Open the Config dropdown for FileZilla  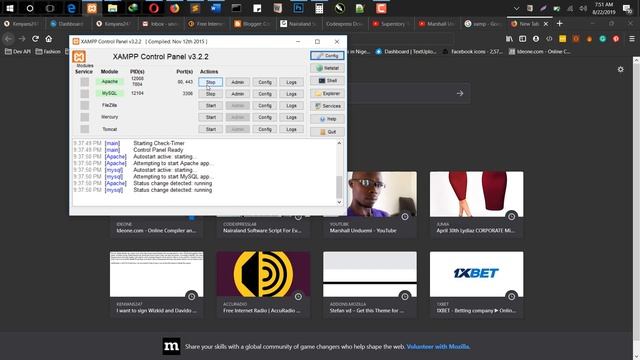264,105
